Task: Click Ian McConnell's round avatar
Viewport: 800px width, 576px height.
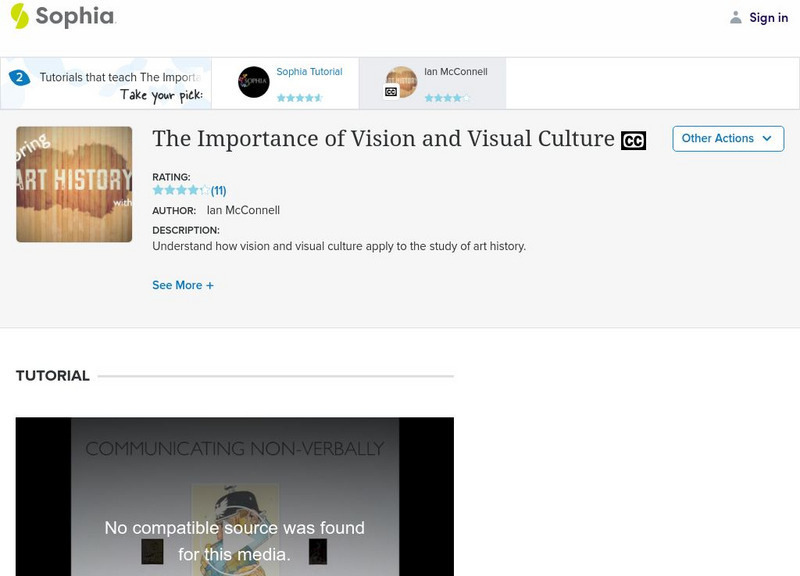Action: tap(401, 82)
